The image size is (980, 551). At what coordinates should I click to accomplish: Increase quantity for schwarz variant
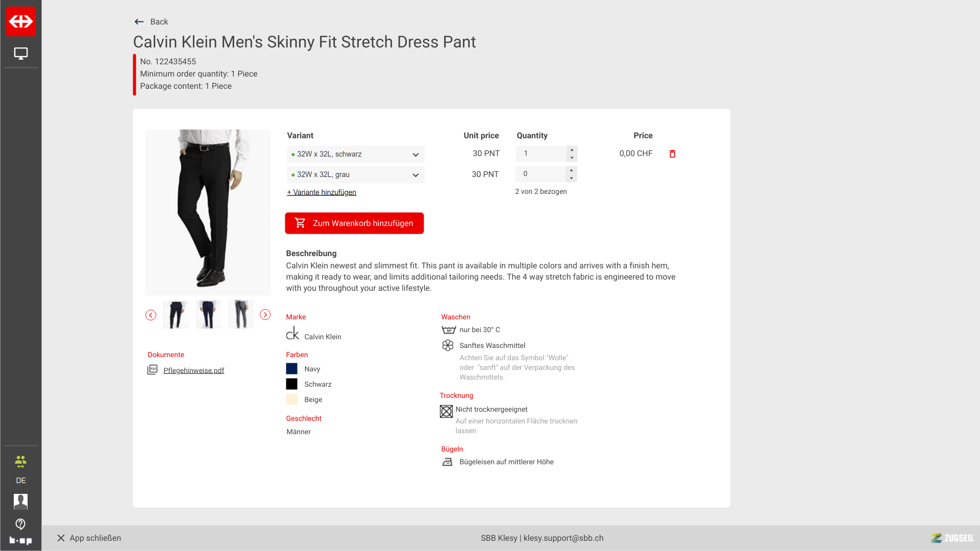[x=572, y=150]
